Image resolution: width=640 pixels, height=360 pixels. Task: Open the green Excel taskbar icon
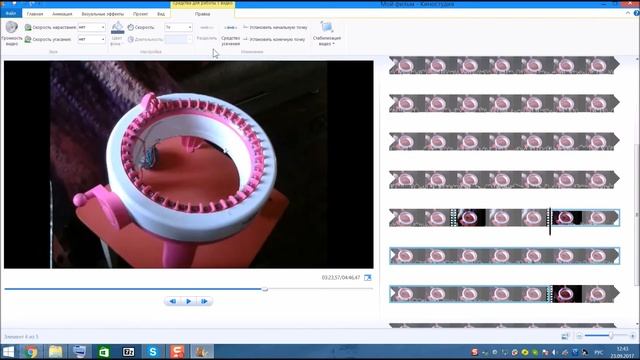tap(104, 351)
